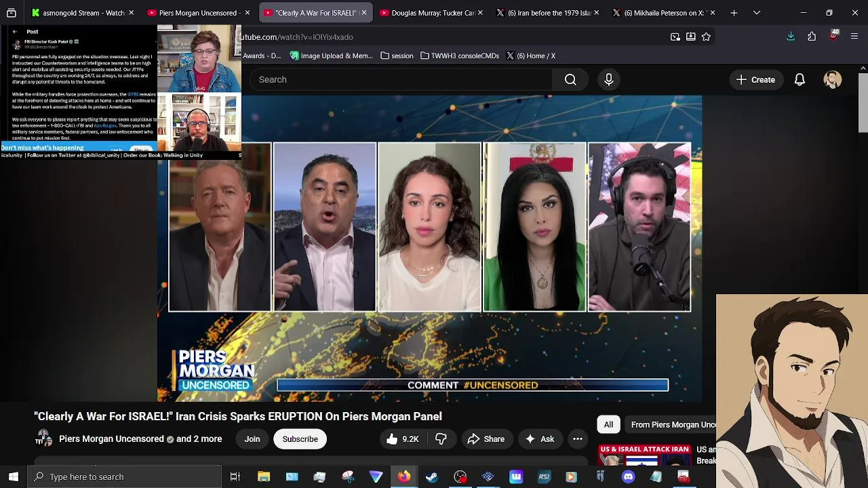Open the YouTube Create button
The height and width of the screenshot is (488, 868).
[x=756, y=79]
